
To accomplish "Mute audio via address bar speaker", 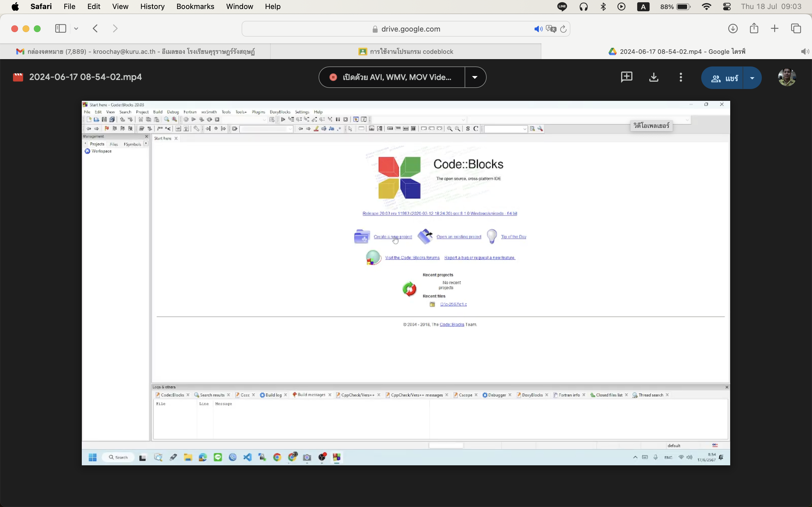I will click(x=538, y=29).
